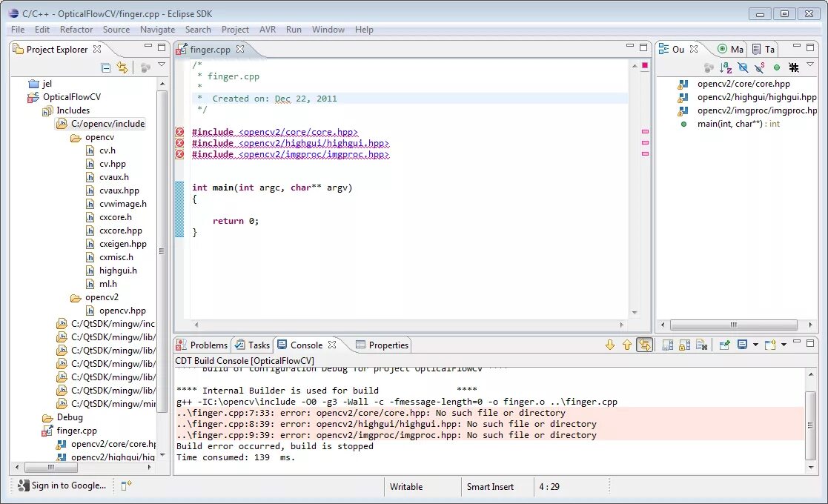Viewport: 828px width, 504px height.
Task: Select main(int, char**) in Outline
Action: 729,124
